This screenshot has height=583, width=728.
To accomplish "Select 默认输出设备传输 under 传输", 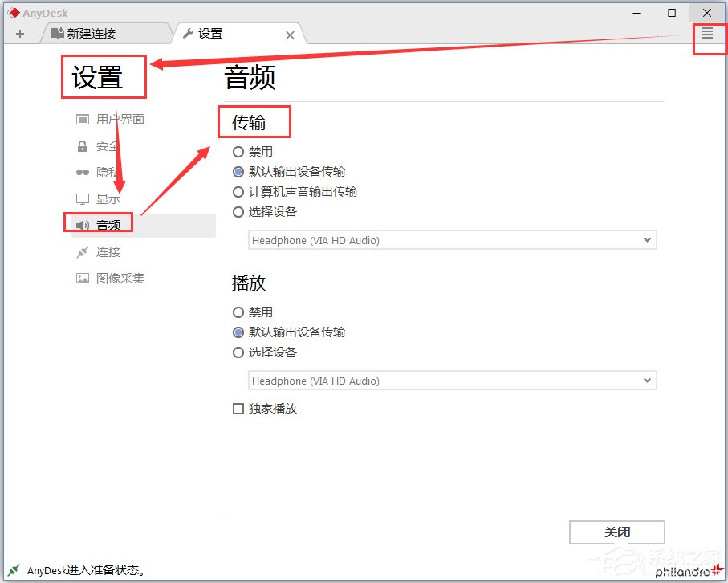I will [x=238, y=171].
